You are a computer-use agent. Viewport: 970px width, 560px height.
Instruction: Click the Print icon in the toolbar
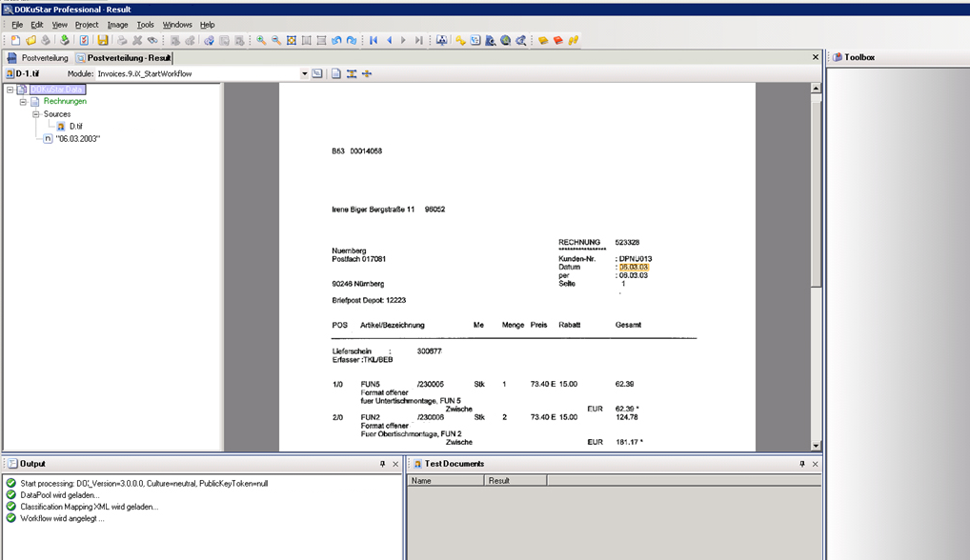(122, 40)
